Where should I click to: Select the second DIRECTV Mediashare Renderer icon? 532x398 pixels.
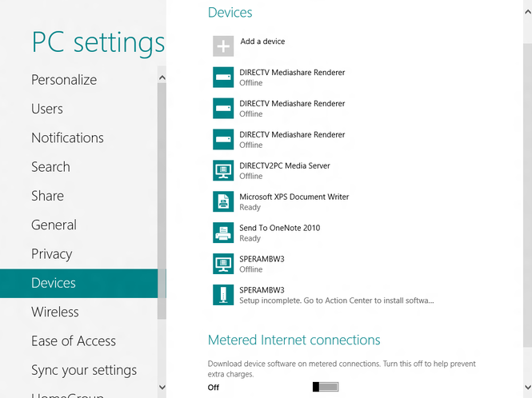223,109
